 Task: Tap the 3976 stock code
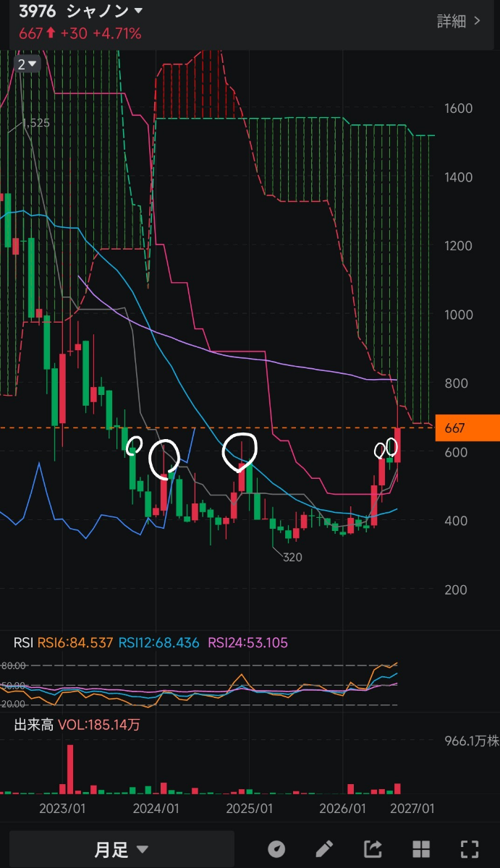point(38,11)
